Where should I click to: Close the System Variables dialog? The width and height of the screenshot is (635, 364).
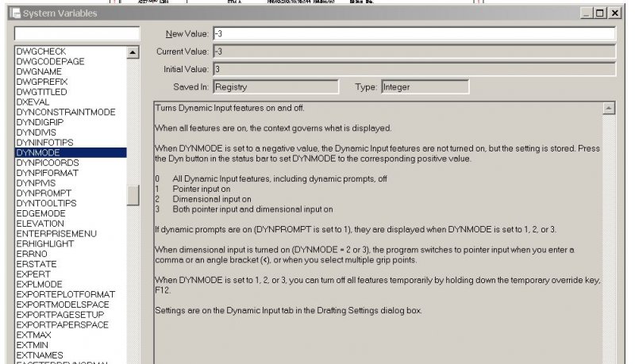tap(614, 13)
